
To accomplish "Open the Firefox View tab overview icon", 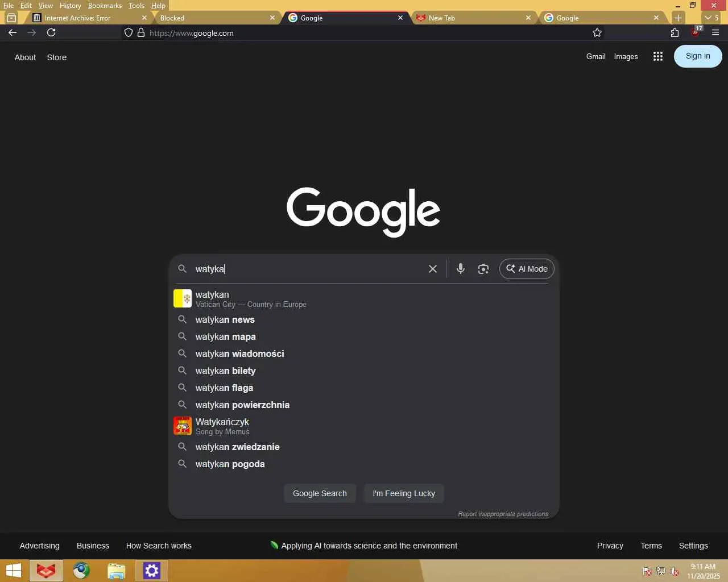I will coord(11,18).
